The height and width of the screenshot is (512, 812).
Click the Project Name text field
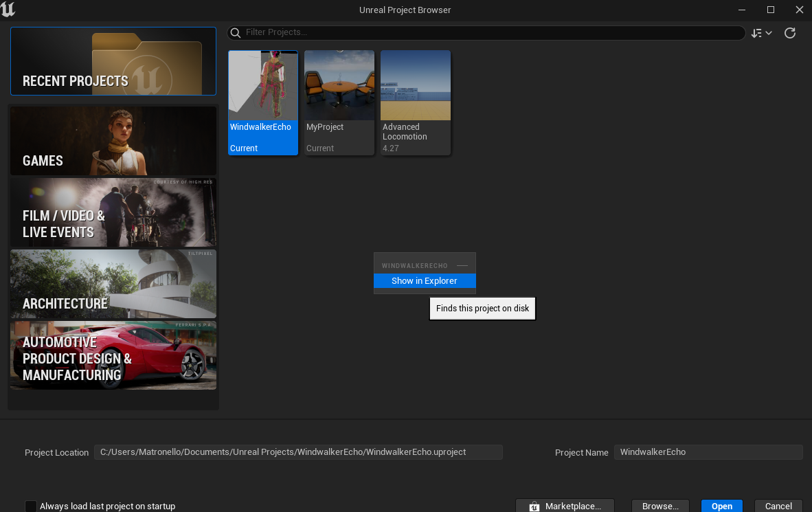[x=708, y=452]
